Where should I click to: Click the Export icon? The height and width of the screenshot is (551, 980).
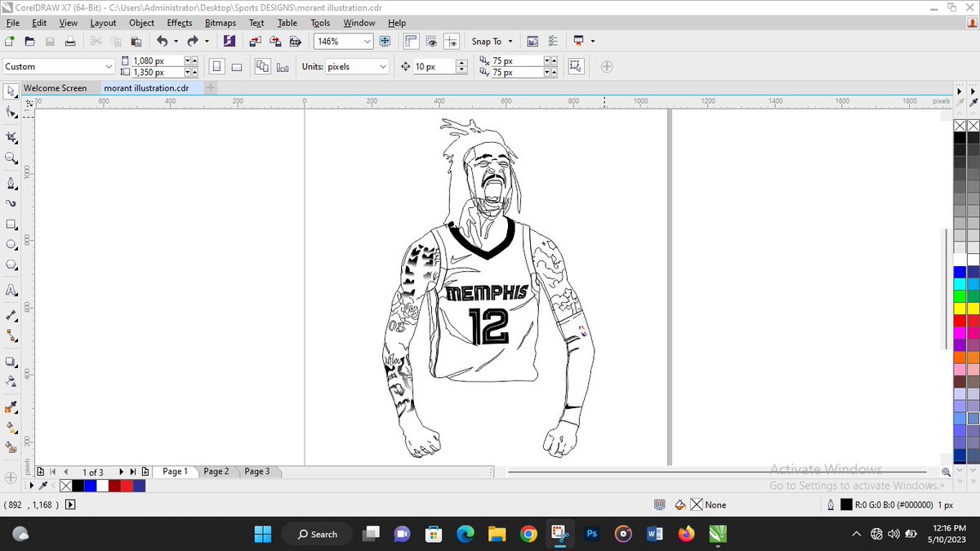point(275,41)
